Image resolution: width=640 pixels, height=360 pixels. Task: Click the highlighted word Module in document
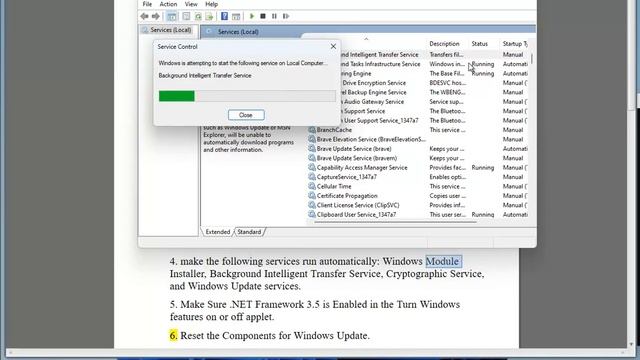click(x=443, y=261)
